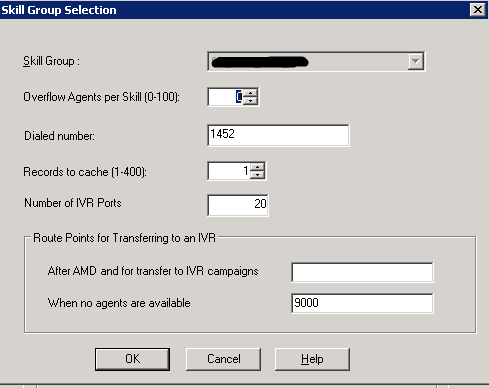Increase Records to cache value

(x=257, y=167)
